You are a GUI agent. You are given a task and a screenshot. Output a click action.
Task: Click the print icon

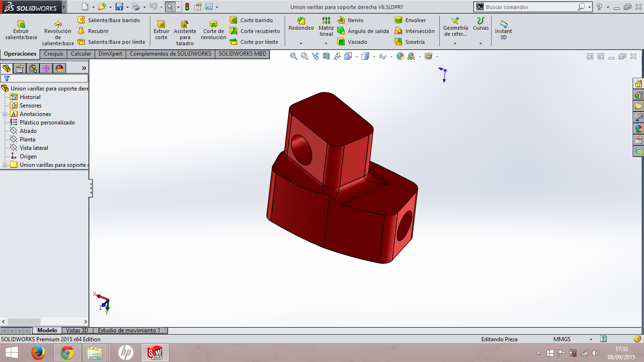[x=136, y=7]
